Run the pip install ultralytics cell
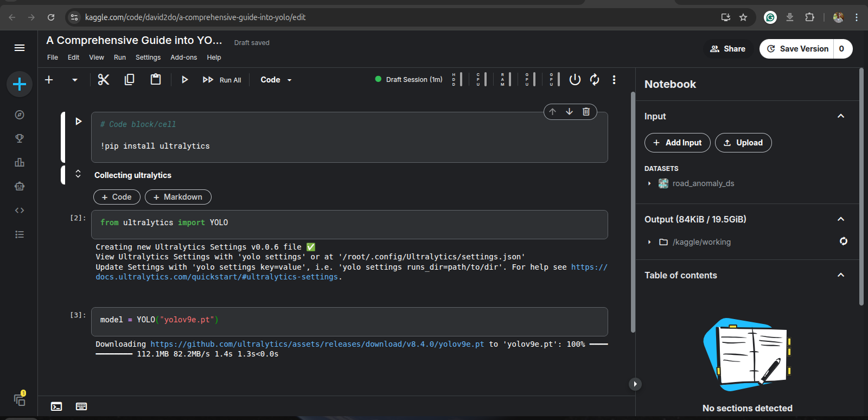The height and width of the screenshot is (420, 868). point(78,122)
